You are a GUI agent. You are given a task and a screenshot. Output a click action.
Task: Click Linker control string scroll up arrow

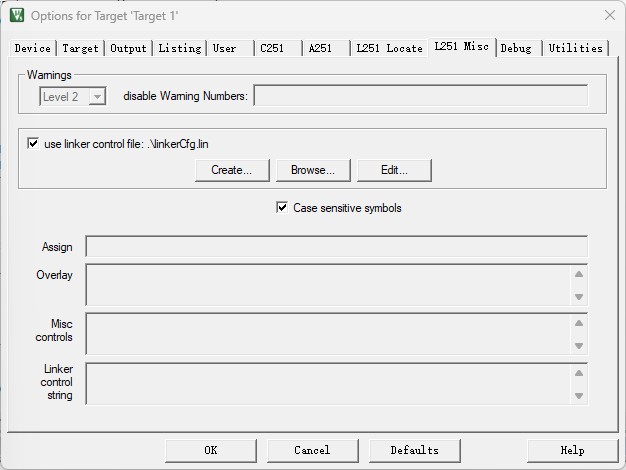coord(579,373)
